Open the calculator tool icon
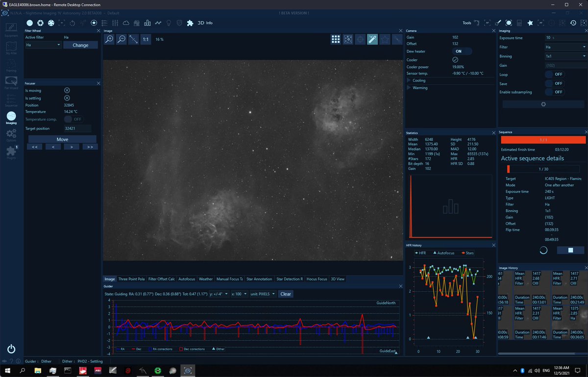 point(519,23)
